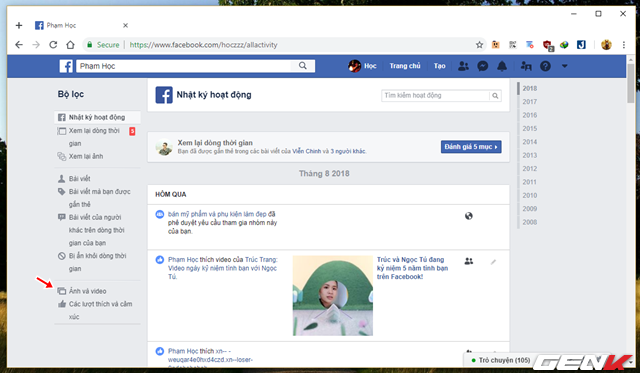Reload the page with refresh icon

coord(53,44)
